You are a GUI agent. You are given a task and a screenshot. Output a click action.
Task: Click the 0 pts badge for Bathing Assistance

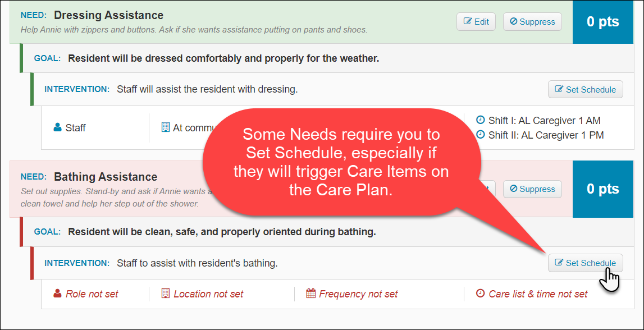[603, 189]
